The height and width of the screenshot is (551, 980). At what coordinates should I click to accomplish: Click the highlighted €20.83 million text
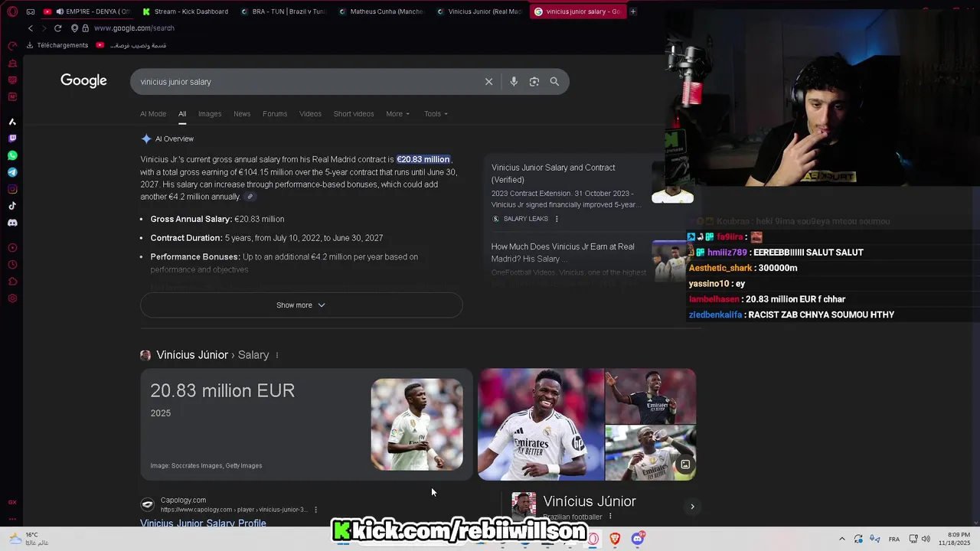coord(423,159)
